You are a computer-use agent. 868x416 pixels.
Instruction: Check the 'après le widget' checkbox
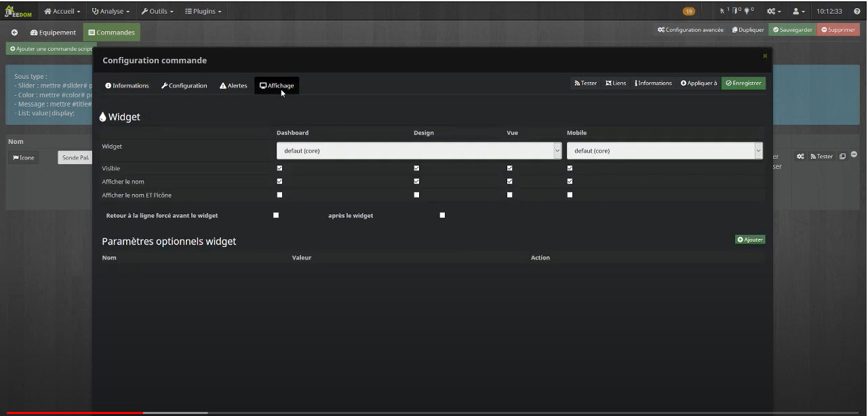click(x=442, y=215)
